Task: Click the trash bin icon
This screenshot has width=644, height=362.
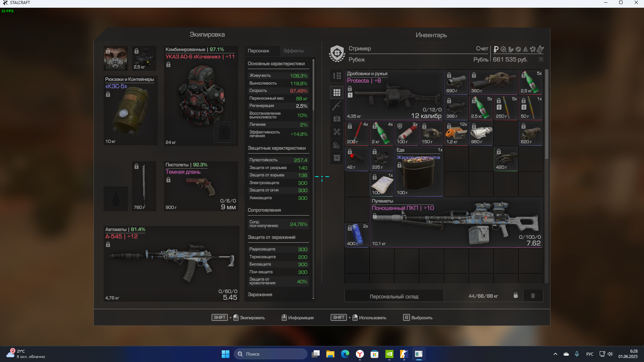Action: click(533, 296)
